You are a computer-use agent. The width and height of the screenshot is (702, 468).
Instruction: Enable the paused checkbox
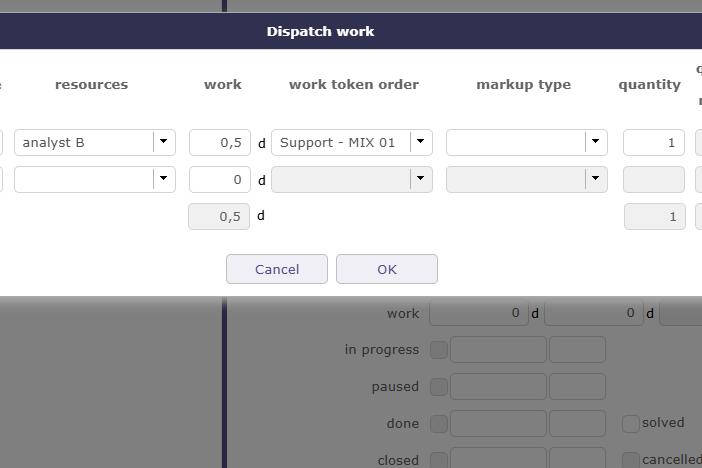(x=438, y=386)
